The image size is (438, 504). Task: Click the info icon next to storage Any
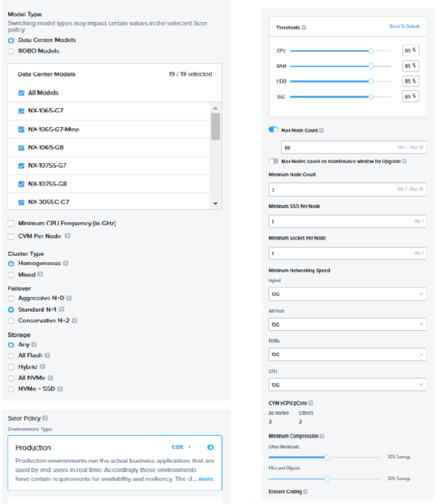tap(34, 345)
